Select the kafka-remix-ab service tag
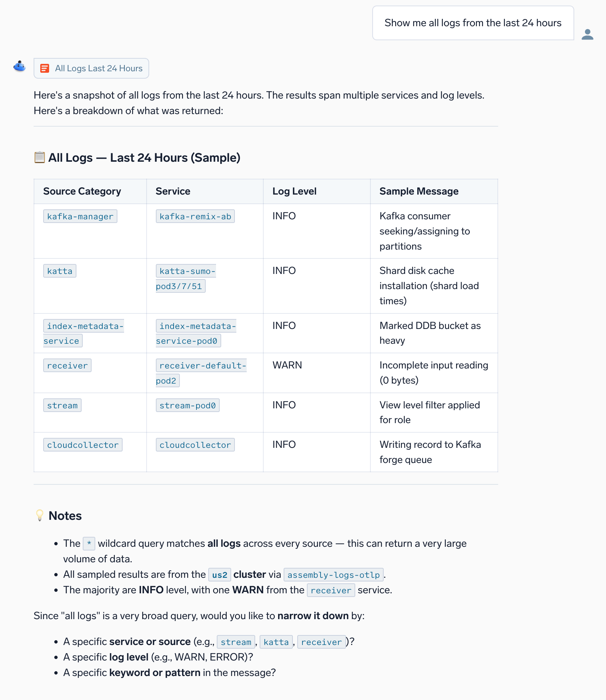The height and width of the screenshot is (700, 606). click(x=195, y=216)
